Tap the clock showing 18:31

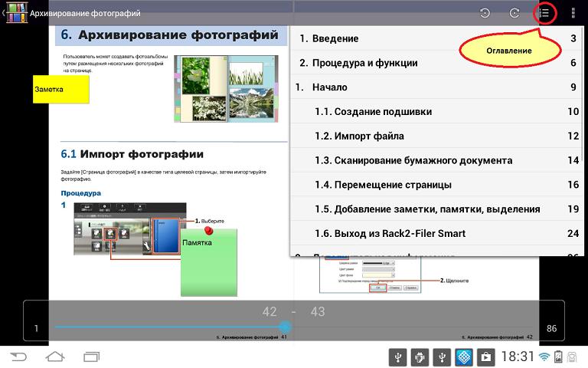pyautogui.click(x=518, y=356)
